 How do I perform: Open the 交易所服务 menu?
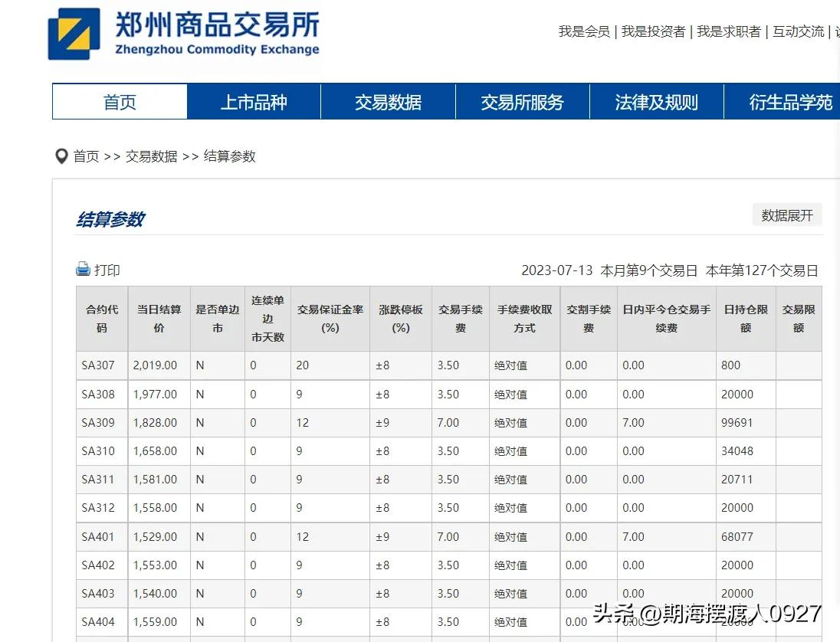(x=522, y=102)
